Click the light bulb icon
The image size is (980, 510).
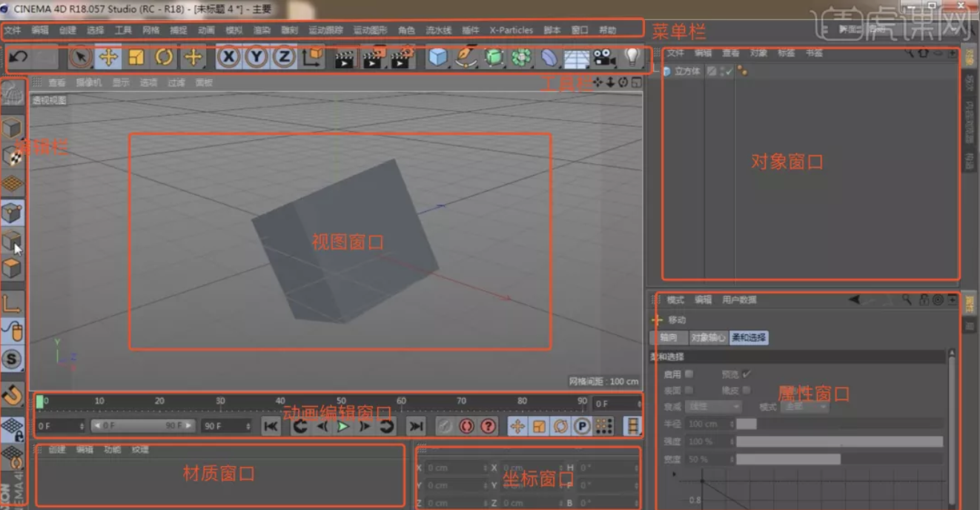click(632, 56)
